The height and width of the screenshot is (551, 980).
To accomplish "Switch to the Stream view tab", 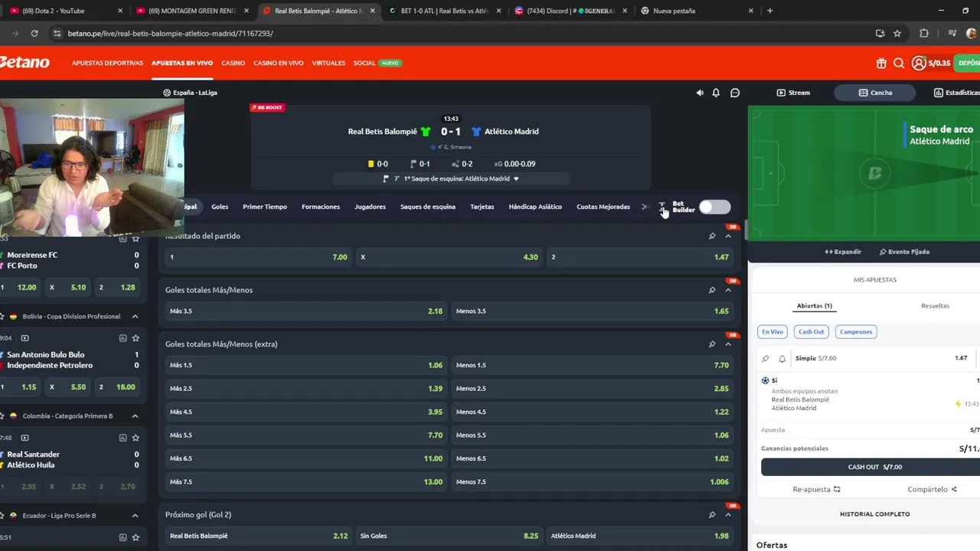I will point(793,93).
